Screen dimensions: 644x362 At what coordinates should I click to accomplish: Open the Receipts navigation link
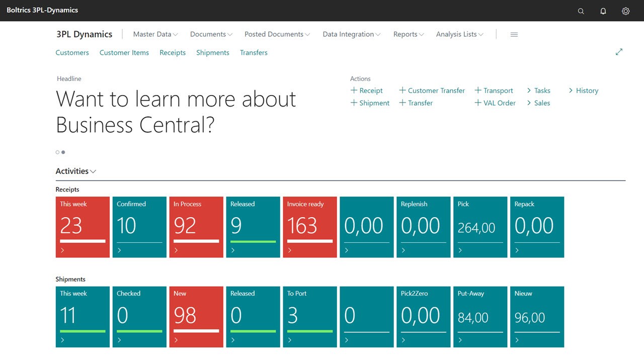click(173, 52)
